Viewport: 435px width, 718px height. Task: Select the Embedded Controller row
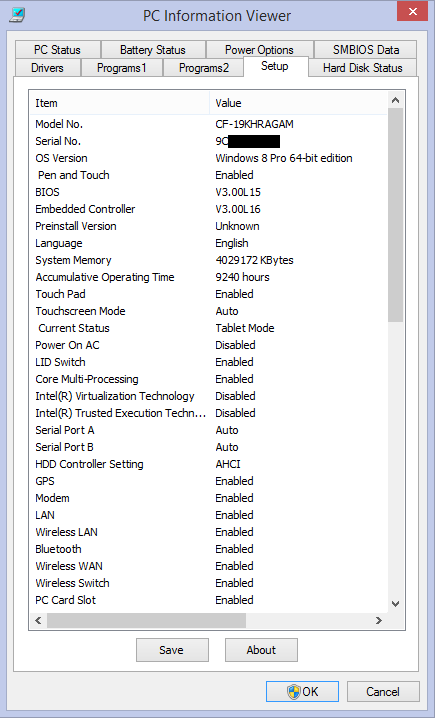tap(208, 209)
